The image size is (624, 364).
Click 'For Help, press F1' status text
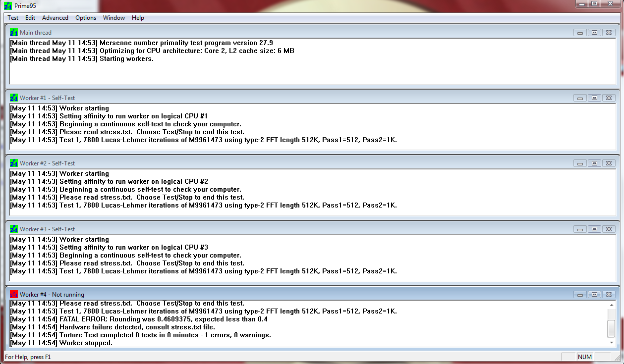click(x=28, y=357)
